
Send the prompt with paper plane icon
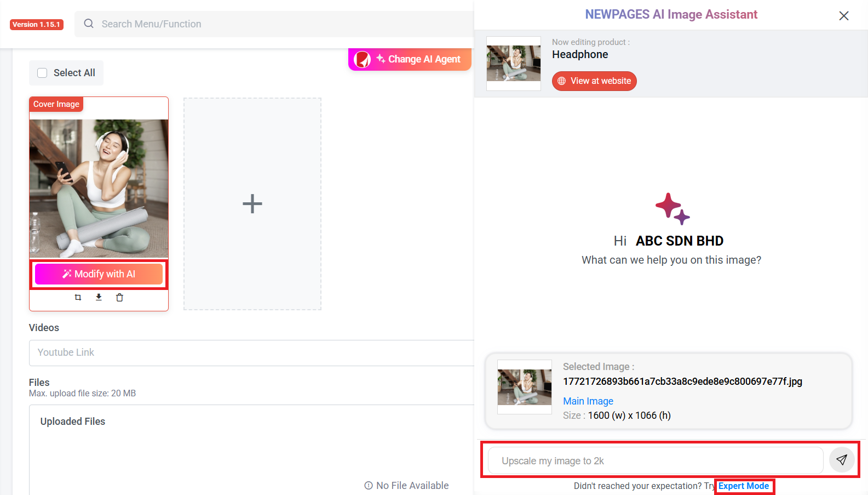pyautogui.click(x=842, y=460)
